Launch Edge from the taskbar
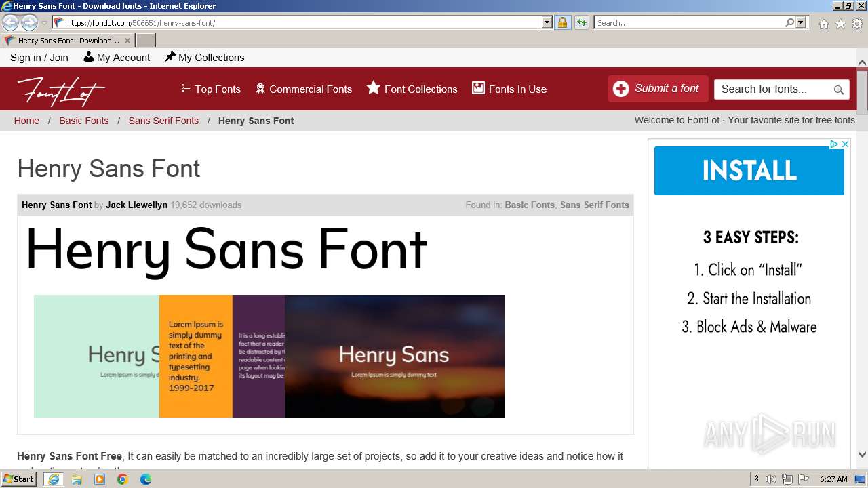This screenshot has height=488, width=868. 146,479
